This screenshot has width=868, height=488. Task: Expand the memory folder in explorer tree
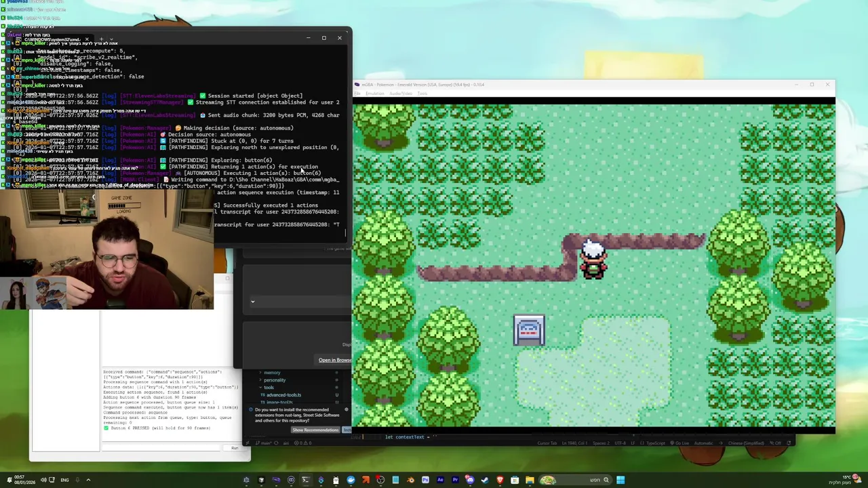(x=272, y=373)
